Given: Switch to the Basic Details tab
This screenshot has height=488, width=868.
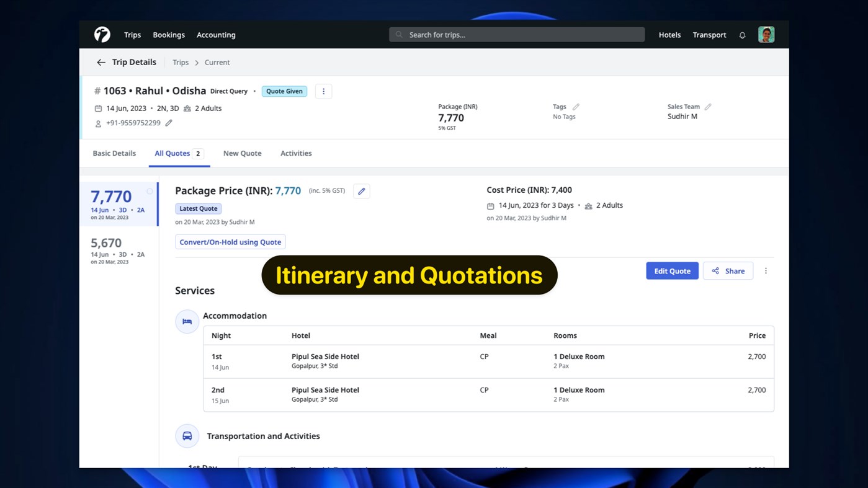Looking at the screenshot, I should (114, 153).
